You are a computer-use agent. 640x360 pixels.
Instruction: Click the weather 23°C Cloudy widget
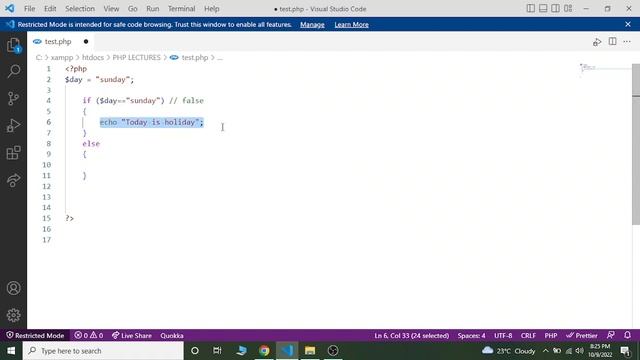click(x=509, y=351)
